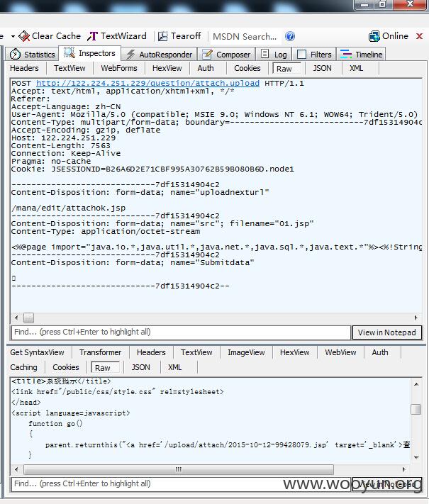
Task: Click the text 'Content-Length: 7563'
Action: point(60,145)
